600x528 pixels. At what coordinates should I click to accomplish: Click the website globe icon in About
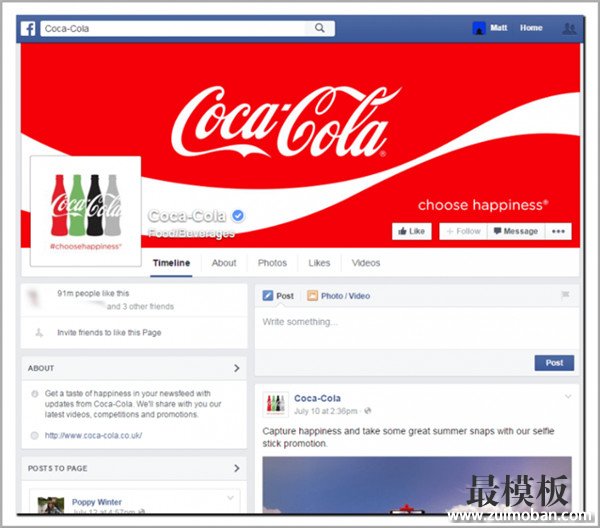[x=34, y=435]
